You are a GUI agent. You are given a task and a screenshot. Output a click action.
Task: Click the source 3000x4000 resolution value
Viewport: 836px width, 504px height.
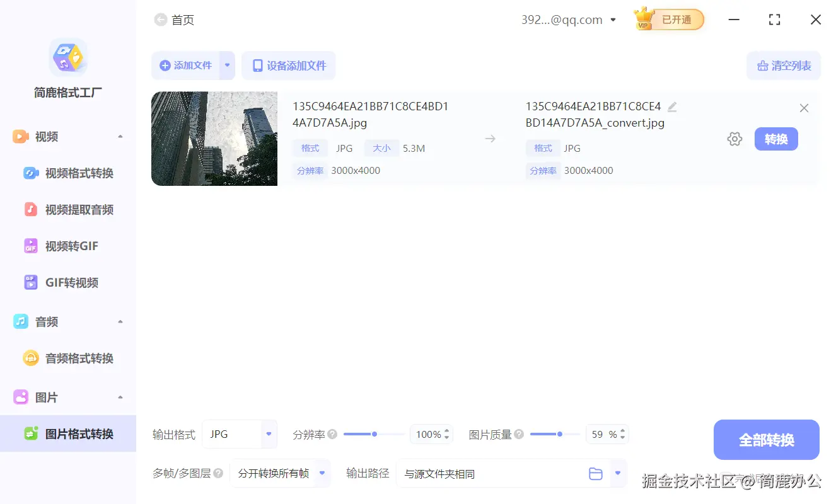(356, 171)
